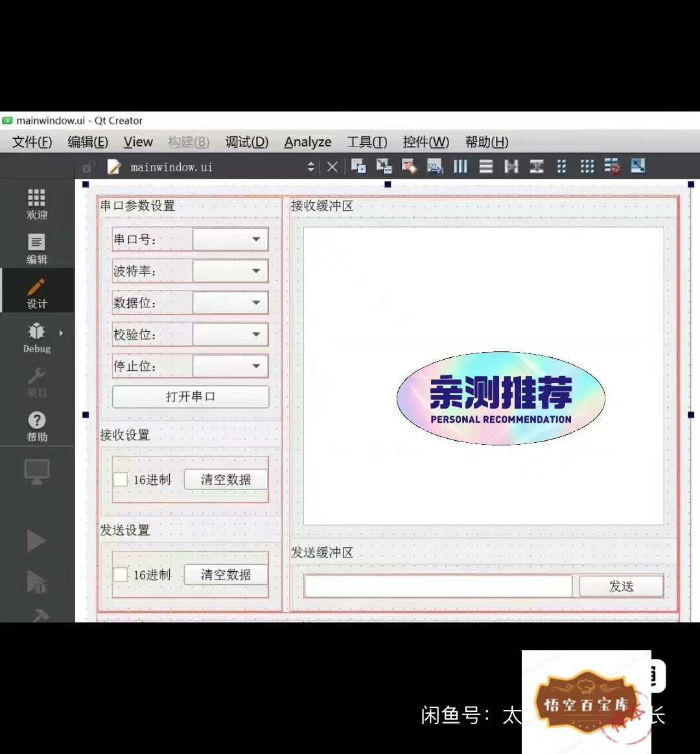Click inside the 接收缓冲区 text area

tap(484, 376)
